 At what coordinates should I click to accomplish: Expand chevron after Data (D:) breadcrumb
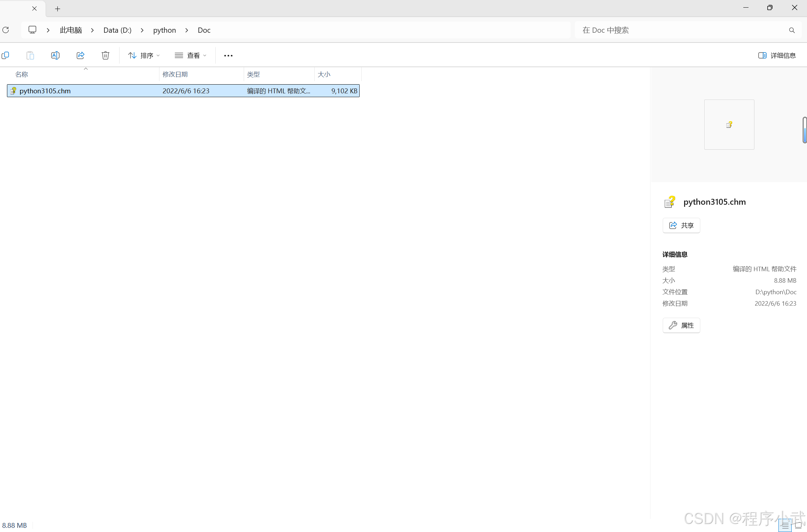point(142,30)
